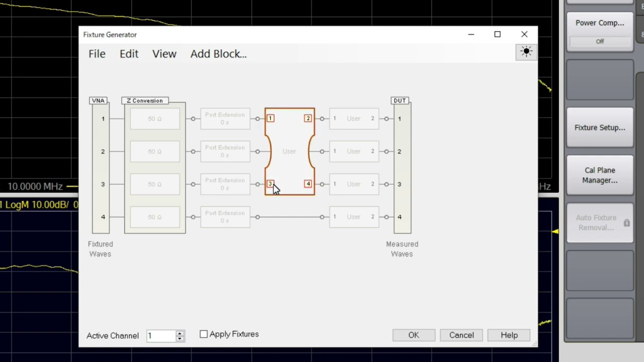The height and width of the screenshot is (362, 644).
Task: Toggle the brightness theme sun icon
Action: click(x=526, y=52)
